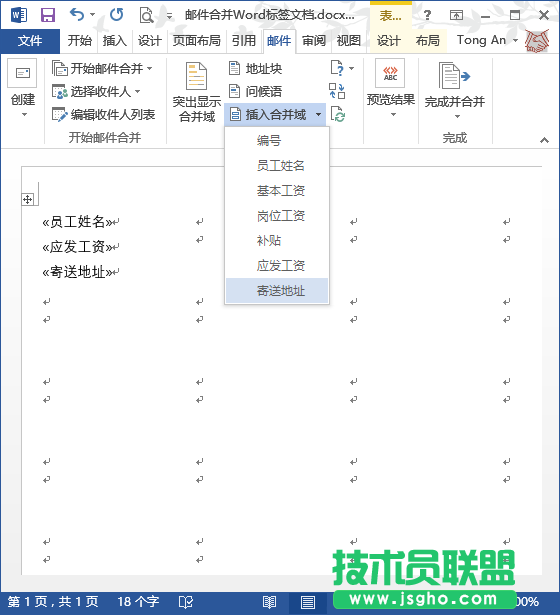Click the Match Fields icon

pos(337,91)
